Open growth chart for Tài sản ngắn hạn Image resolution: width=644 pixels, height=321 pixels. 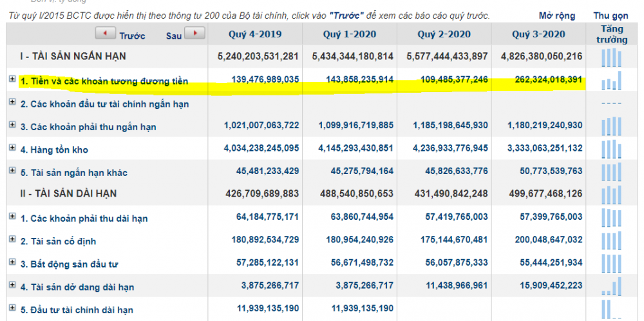coord(612,57)
